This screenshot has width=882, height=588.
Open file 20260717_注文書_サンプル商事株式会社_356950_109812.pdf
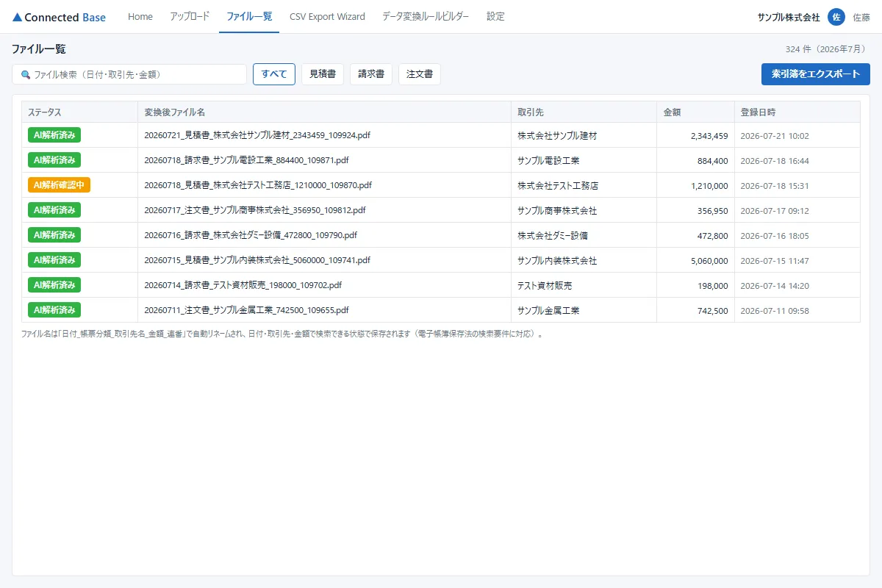pos(255,210)
